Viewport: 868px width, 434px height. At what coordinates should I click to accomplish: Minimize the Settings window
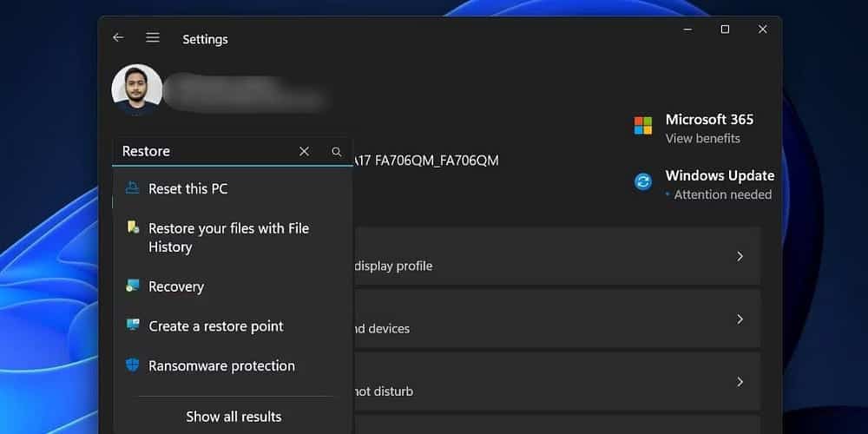pyautogui.click(x=687, y=30)
